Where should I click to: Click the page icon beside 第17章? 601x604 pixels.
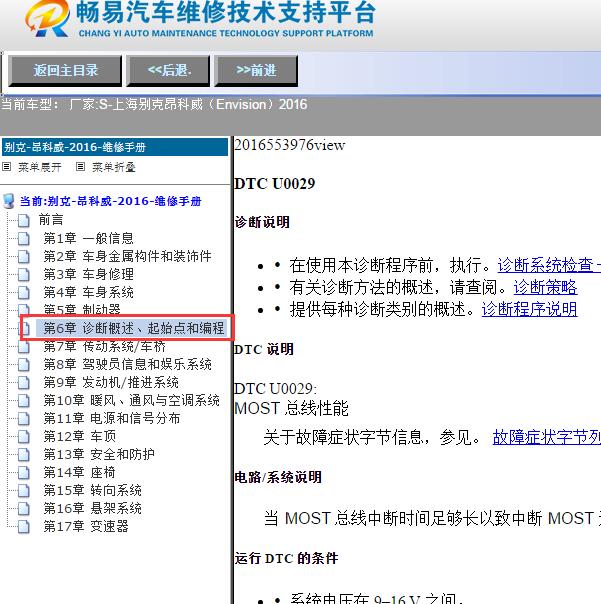[24, 526]
